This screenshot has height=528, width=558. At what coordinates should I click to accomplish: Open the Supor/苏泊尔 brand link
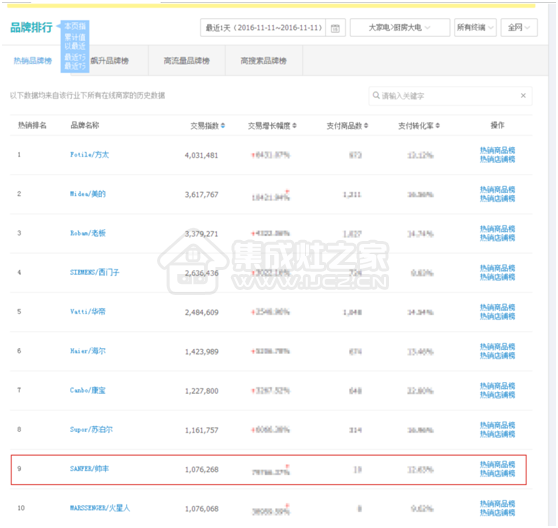pos(91,429)
